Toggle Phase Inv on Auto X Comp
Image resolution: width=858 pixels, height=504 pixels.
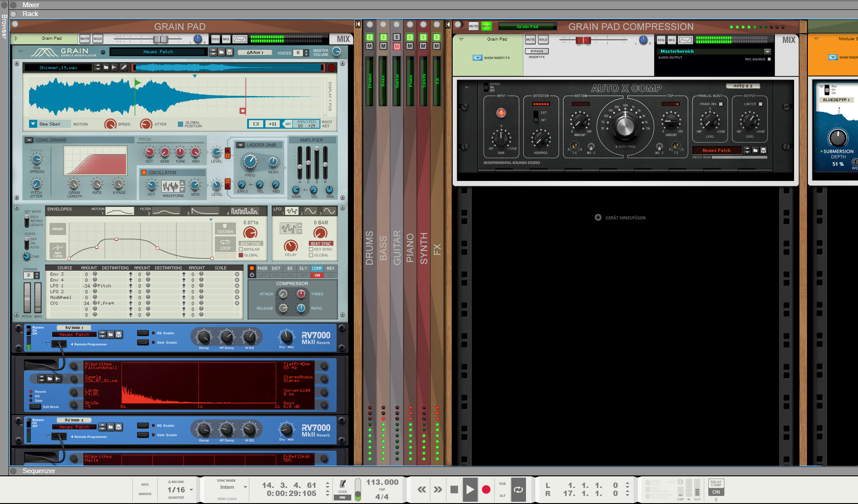pos(721,104)
